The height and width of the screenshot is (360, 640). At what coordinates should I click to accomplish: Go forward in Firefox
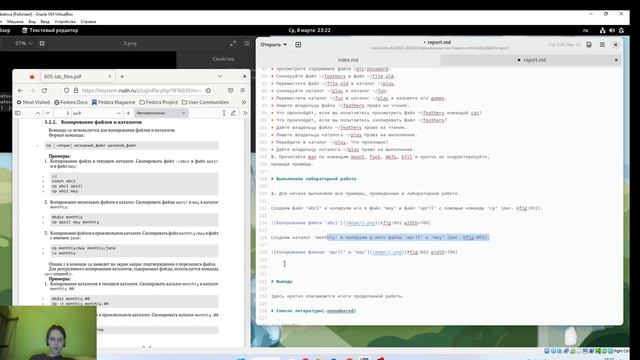pyautogui.click(x=32, y=90)
